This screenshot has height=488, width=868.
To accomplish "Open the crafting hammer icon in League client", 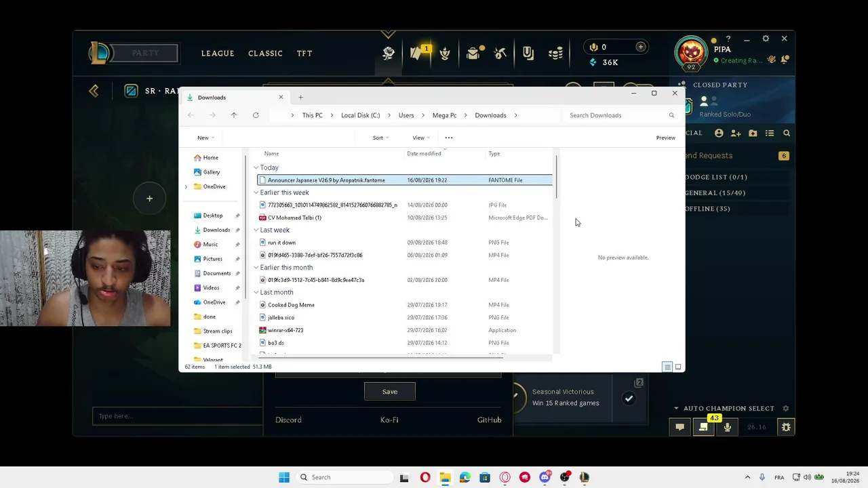I will point(500,54).
